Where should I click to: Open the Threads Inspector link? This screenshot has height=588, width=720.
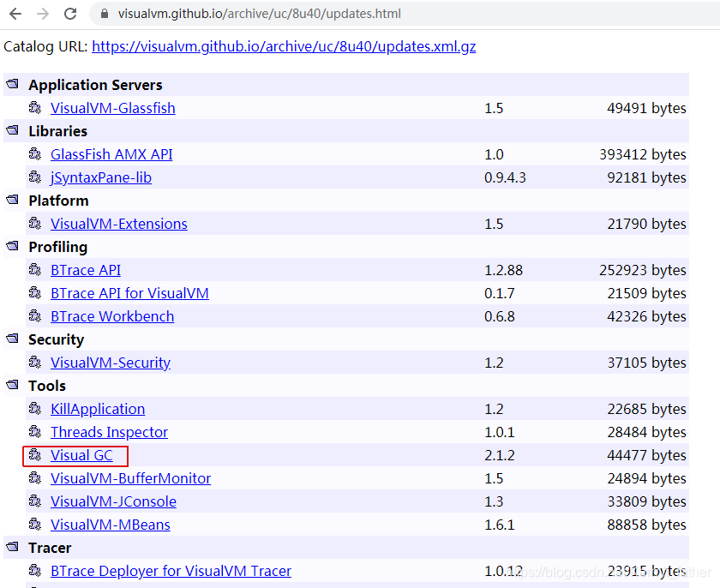[x=110, y=432]
